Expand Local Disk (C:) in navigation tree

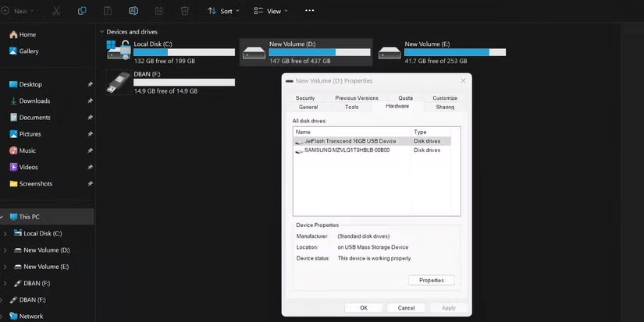click(x=6, y=233)
